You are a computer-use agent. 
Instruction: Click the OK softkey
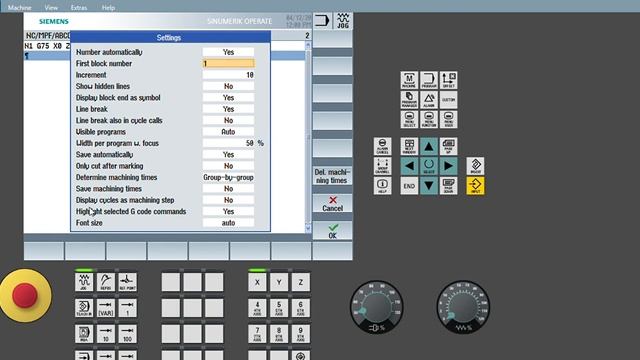[332, 231]
